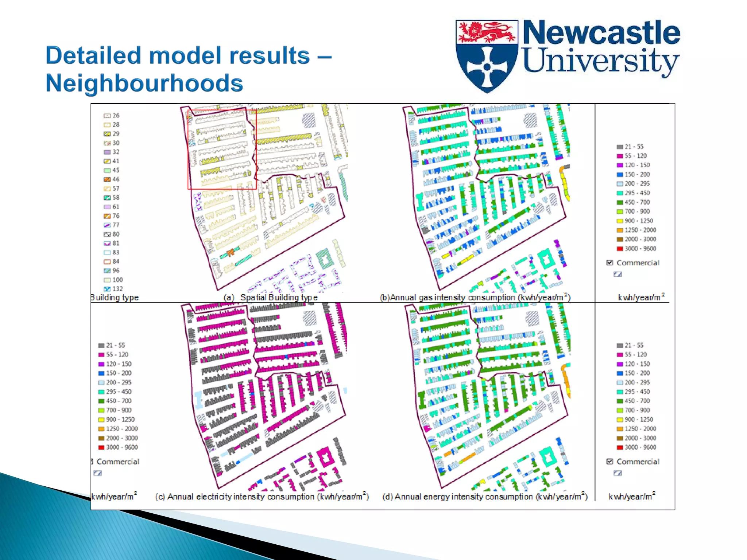Toggle Commercial checkbox in bottom-left electricity legend

coord(92,461)
